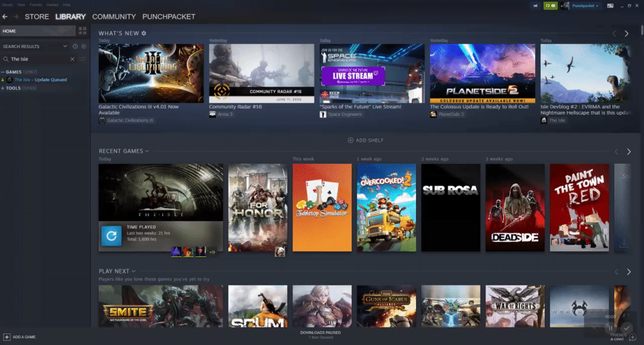Open the Games menu
This screenshot has height=345, width=644.
tap(52, 5)
